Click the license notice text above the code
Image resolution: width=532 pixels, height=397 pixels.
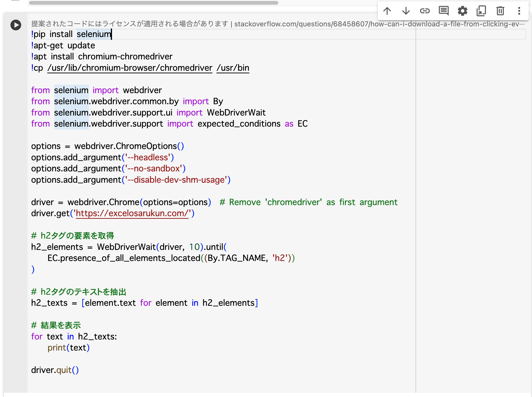(129, 24)
